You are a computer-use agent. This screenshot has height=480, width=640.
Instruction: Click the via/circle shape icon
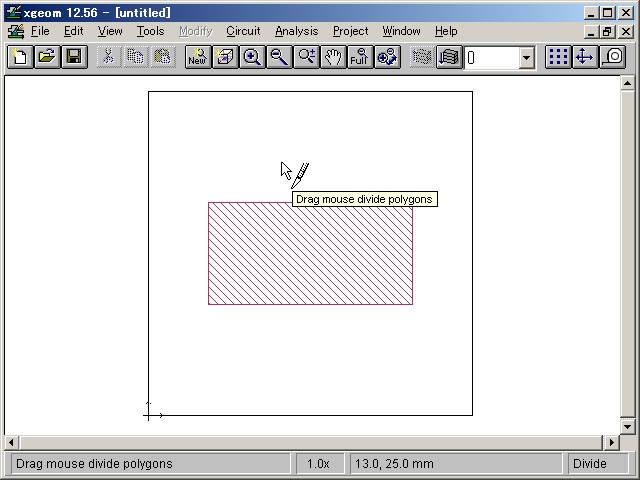[x=612, y=57]
